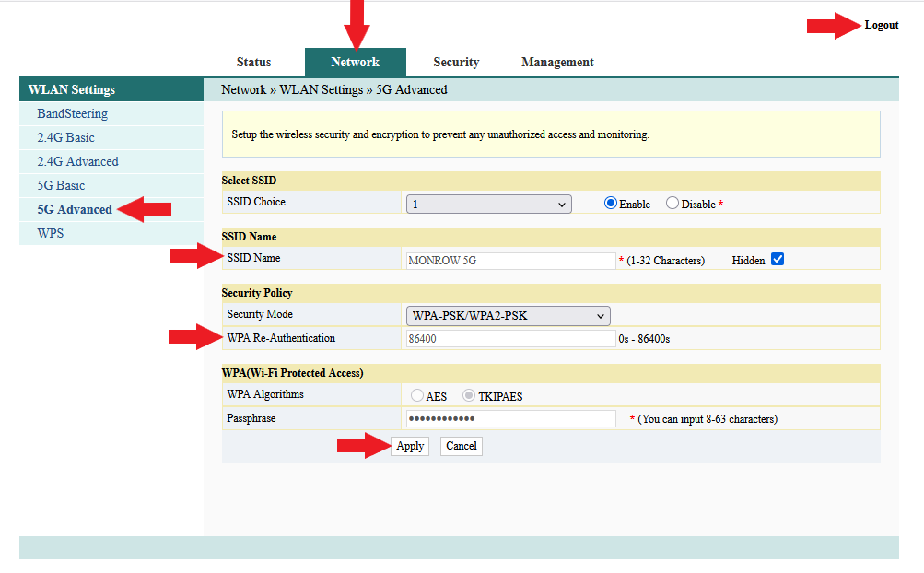Click the 'SSID Choice' row label
Image resolution: width=924 pixels, height=573 pixels.
256,202
